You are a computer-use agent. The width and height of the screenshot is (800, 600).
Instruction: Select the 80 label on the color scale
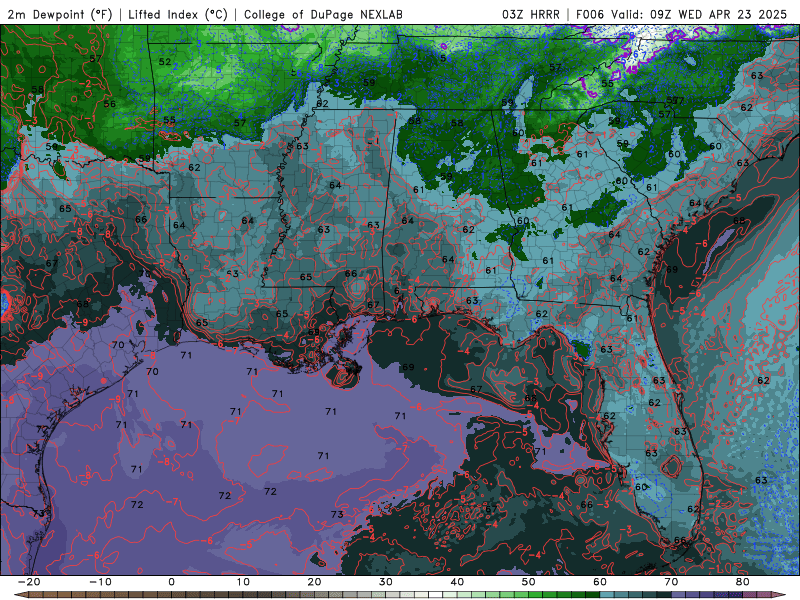[x=743, y=582]
